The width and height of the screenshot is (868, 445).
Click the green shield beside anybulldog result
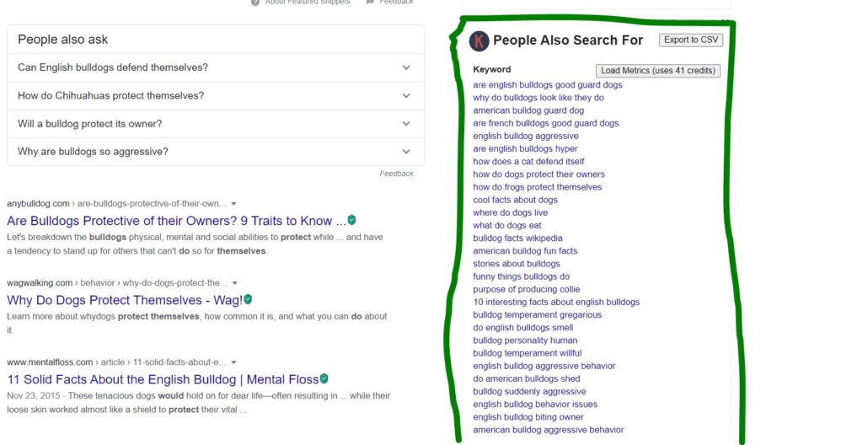point(351,220)
